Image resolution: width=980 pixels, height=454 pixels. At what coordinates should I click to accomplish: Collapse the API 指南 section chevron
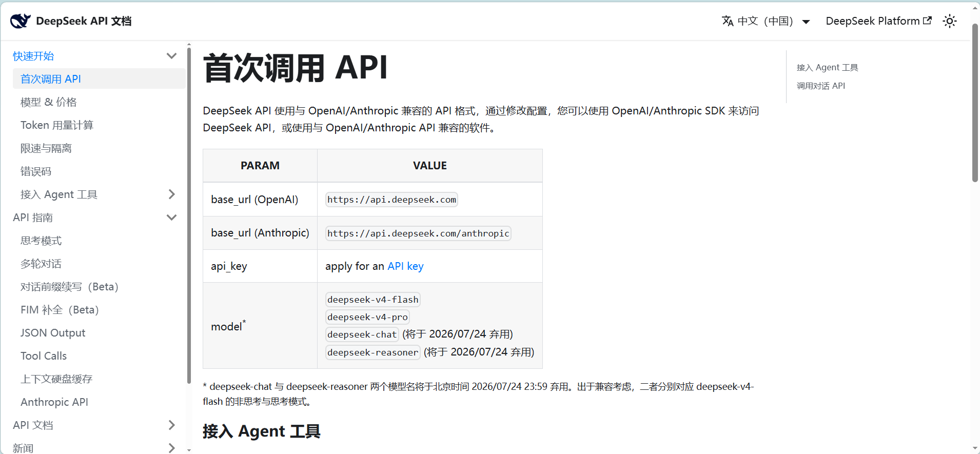(171, 218)
